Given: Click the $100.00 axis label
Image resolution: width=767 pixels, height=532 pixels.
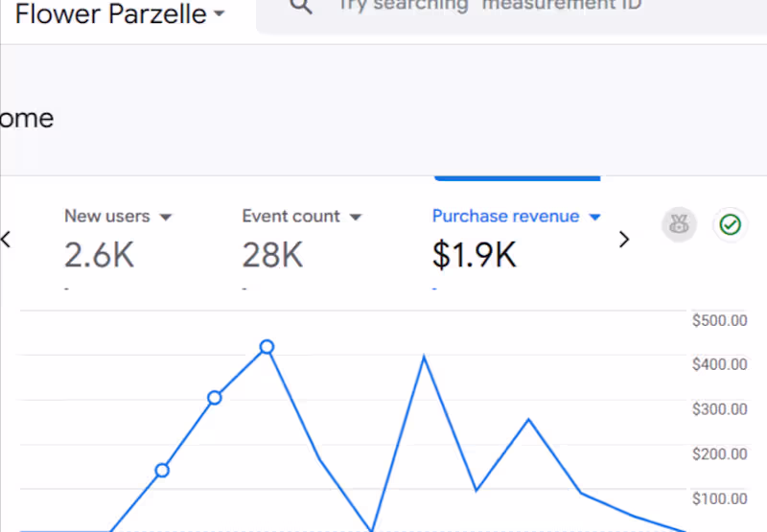Looking at the screenshot, I should point(719,498).
